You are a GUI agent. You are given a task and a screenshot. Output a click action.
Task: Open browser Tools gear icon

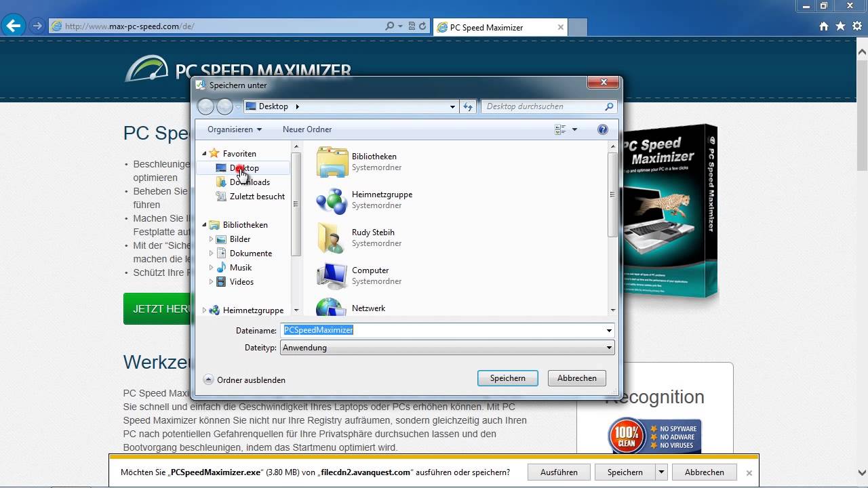(856, 26)
